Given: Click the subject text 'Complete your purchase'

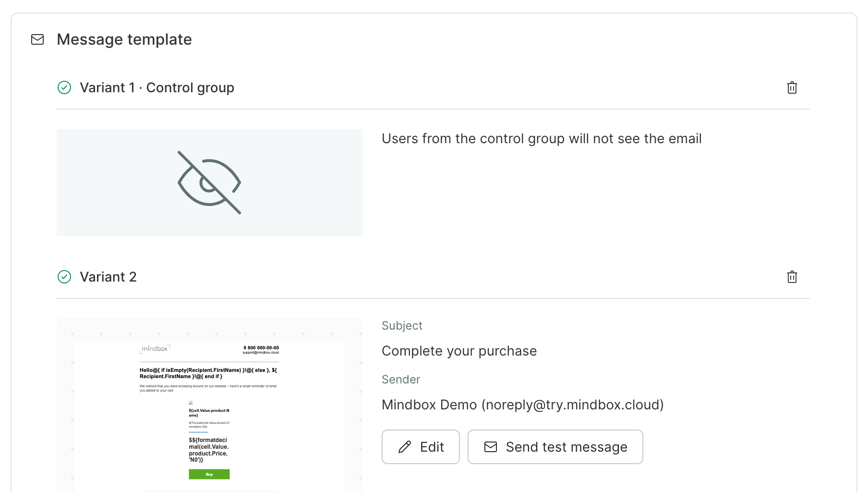Looking at the screenshot, I should click(x=459, y=351).
